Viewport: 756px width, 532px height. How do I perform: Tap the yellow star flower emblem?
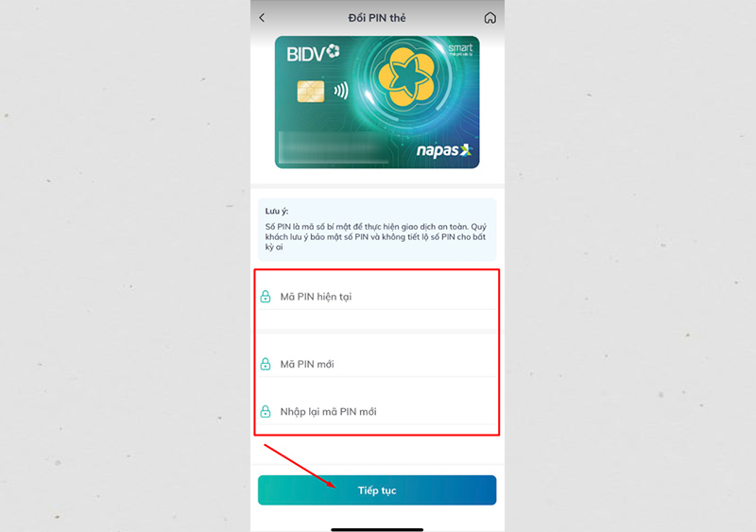pyautogui.click(x=406, y=77)
